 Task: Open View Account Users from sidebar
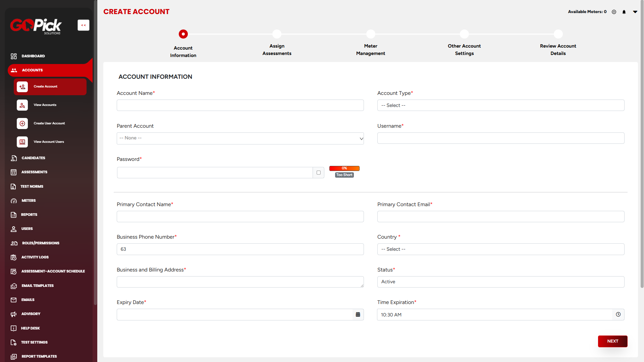(49, 142)
